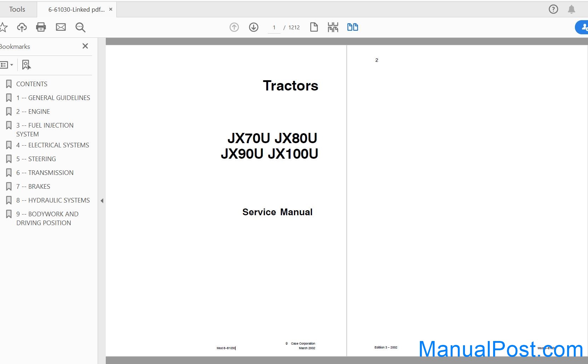The width and height of the screenshot is (588, 364).
Task: Click 'JX90U JX100U' model text
Action: point(270,154)
